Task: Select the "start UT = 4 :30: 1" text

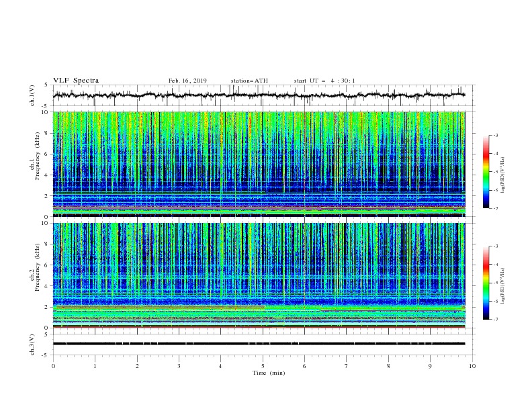Action: pyautogui.click(x=324, y=81)
